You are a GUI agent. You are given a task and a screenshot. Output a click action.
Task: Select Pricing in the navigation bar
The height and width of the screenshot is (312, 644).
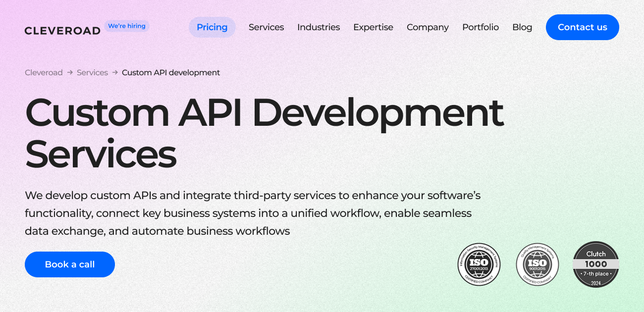pyautogui.click(x=212, y=27)
